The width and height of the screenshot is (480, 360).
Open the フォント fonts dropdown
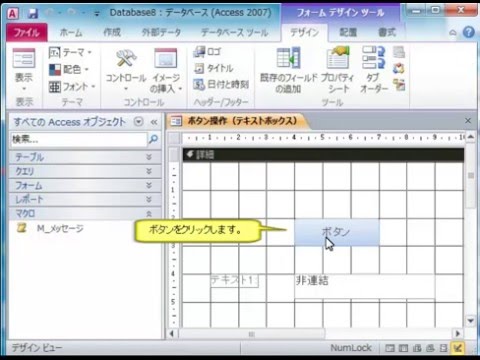[72, 87]
